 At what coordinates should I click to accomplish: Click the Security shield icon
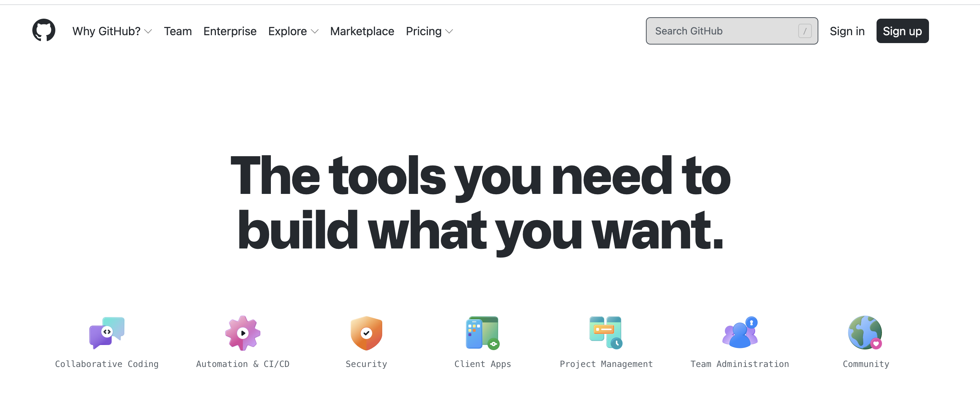click(x=366, y=333)
